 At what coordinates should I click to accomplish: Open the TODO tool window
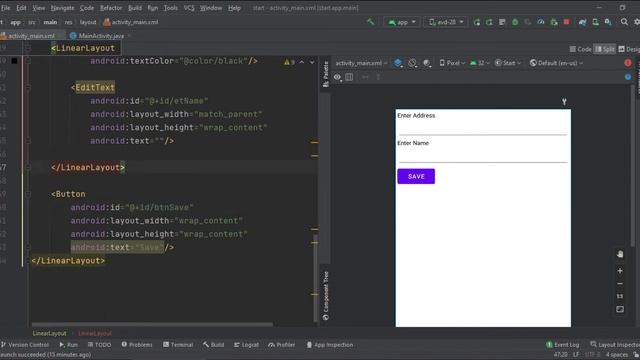click(x=99, y=345)
